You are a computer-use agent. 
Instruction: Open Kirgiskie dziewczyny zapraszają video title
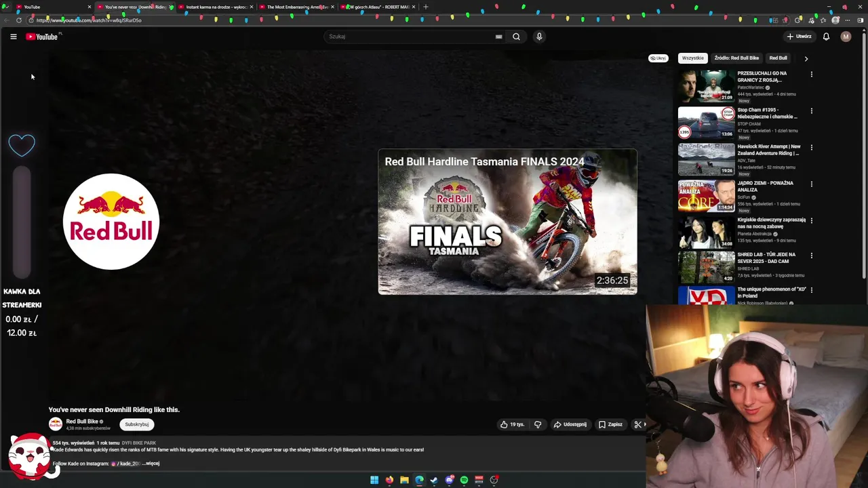(772, 223)
